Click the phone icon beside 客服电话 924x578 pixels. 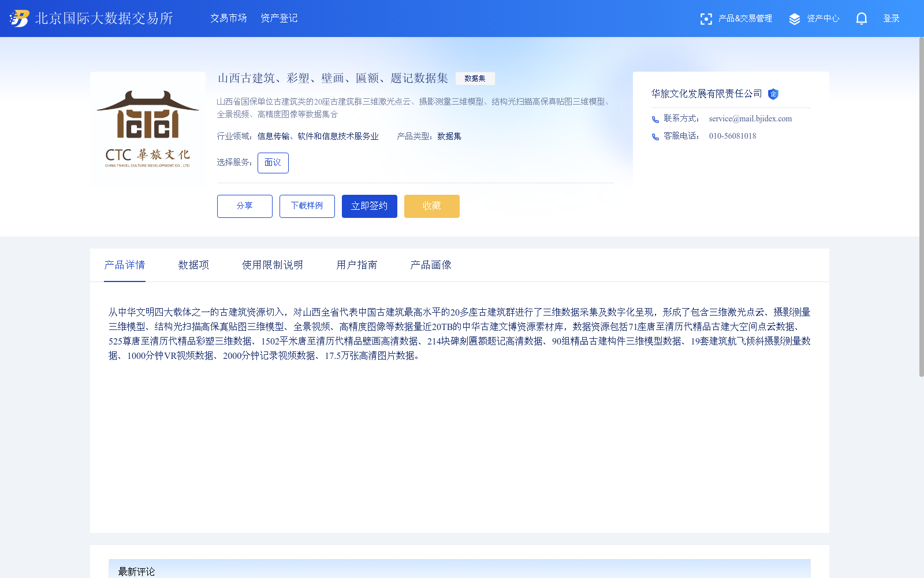pyautogui.click(x=655, y=137)
